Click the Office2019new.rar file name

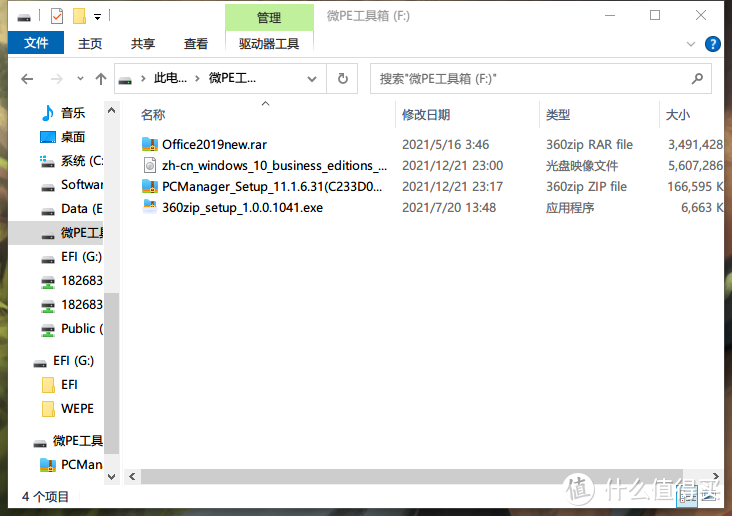tap(214, 144)
